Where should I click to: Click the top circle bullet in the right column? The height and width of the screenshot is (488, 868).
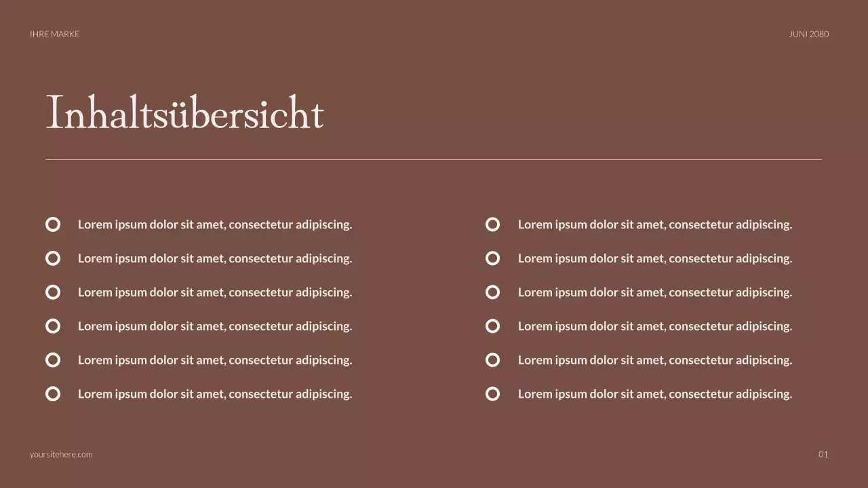point(492,224)
